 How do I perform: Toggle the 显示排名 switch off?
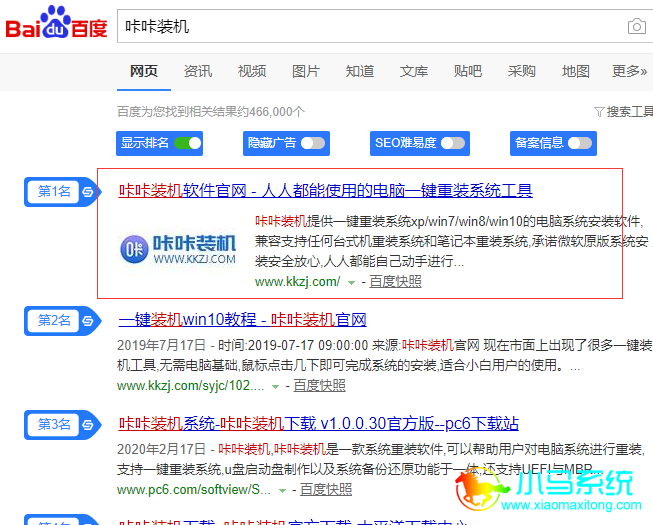[x=188, y=143]
